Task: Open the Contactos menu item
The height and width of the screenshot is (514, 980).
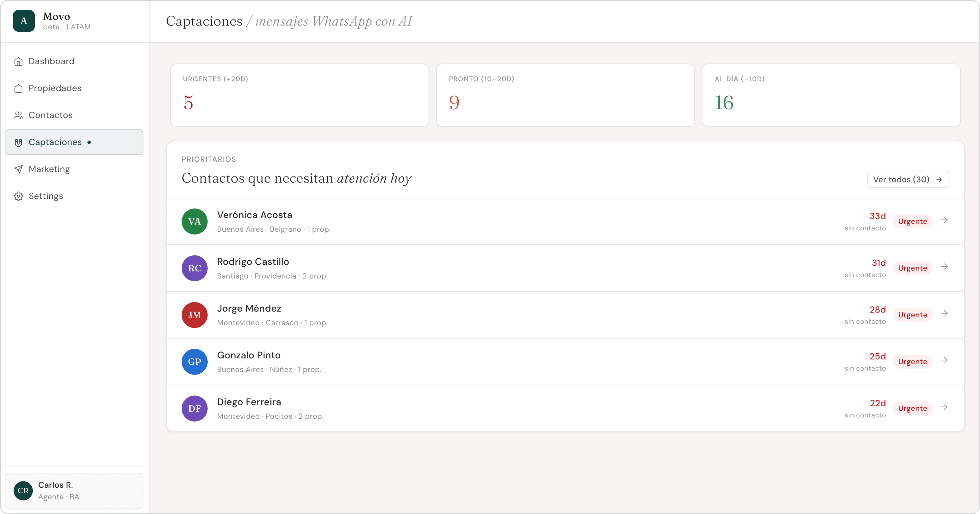Action: 51,115
